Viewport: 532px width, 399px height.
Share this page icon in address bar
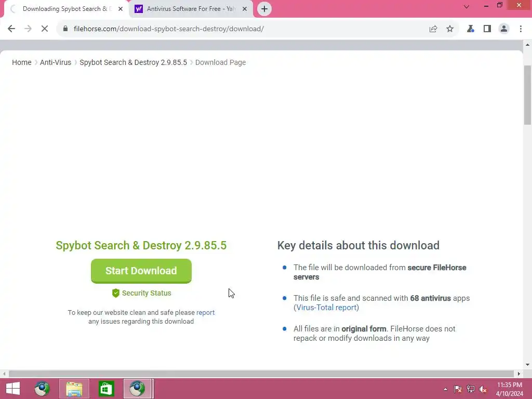(x=433, y=29)
